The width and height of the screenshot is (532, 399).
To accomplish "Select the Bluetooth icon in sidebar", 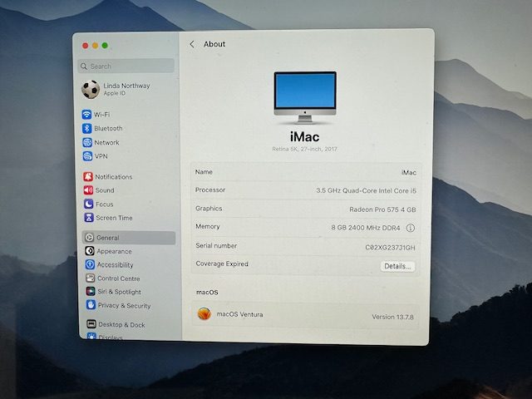I will [86, 128].
